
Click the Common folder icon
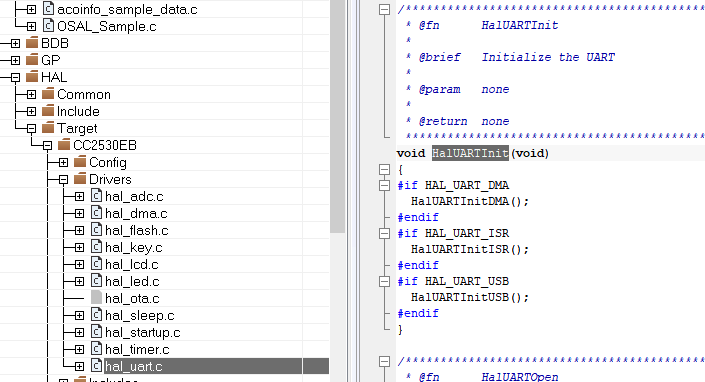pyautogui.click(x=48, y=94)
